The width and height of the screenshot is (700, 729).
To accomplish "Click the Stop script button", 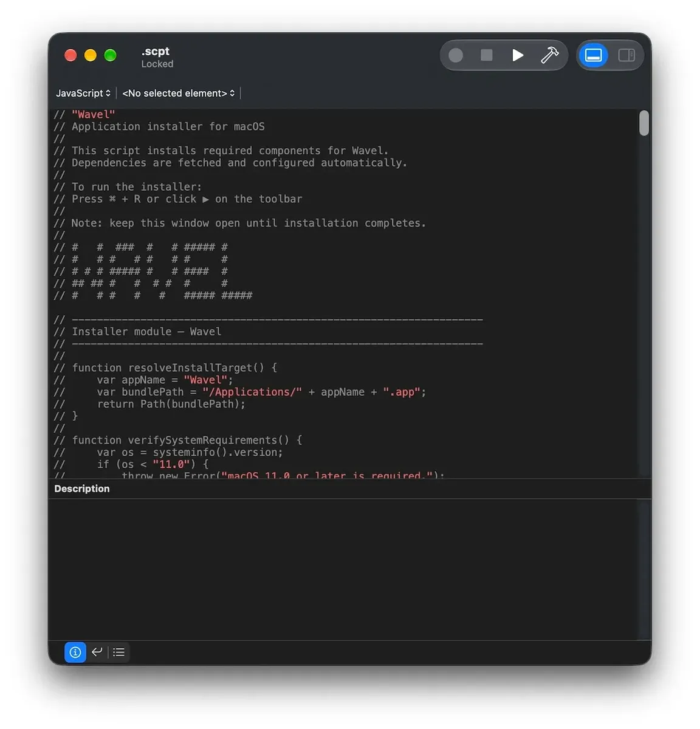I will click(x=487, y=55).
